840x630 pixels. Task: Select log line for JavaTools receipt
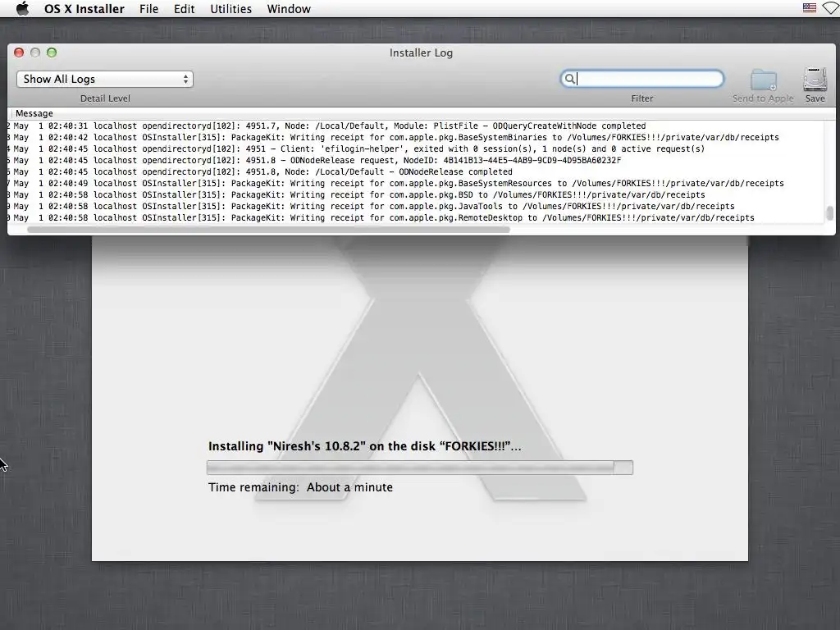[416, 206]
